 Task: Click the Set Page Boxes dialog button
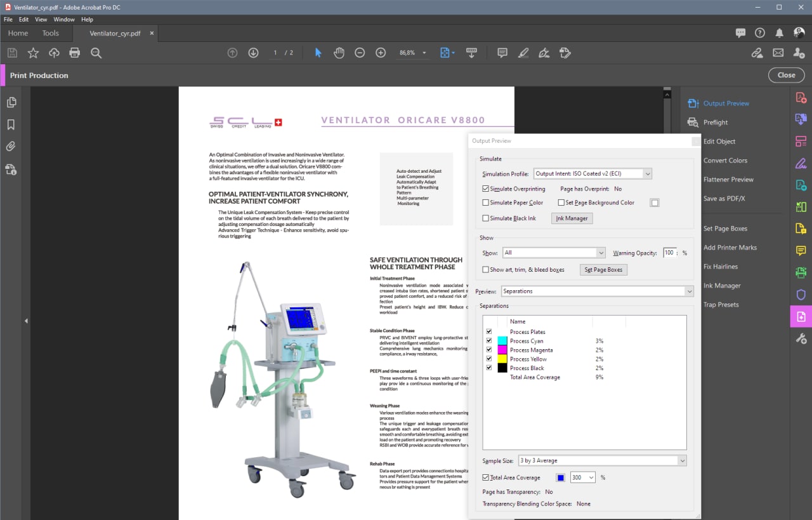[x=603, y=270]
